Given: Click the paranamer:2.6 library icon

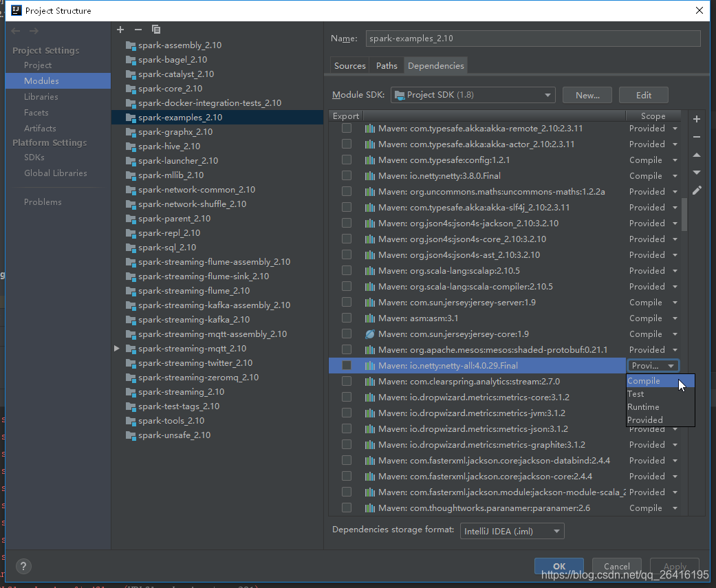Looking at the screenshot, I should (x=370, y=508).
